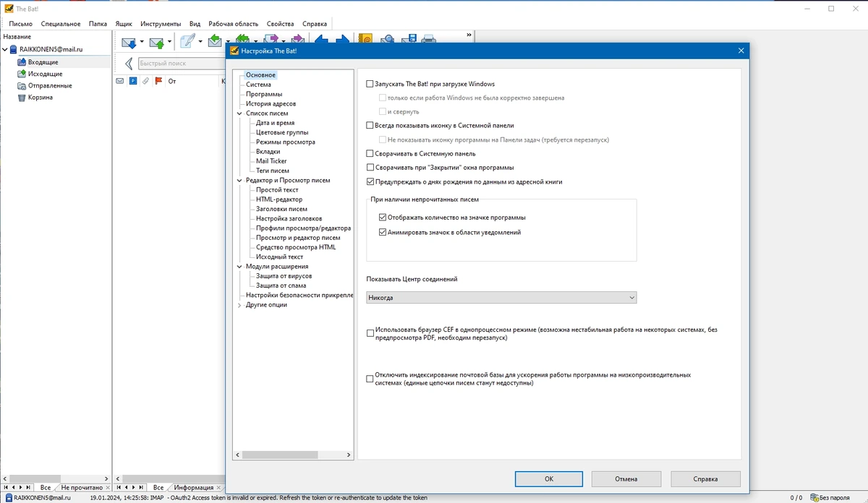The width and height of the screenshot is (868, 503).
Task: Open the address book toolbar icon
Action: click(365, 40)
